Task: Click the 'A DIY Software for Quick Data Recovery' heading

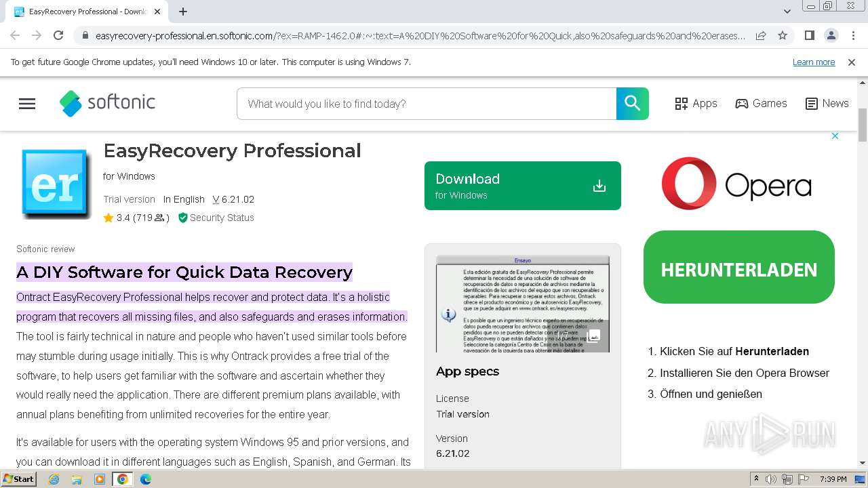Action: tap(184, 272)
